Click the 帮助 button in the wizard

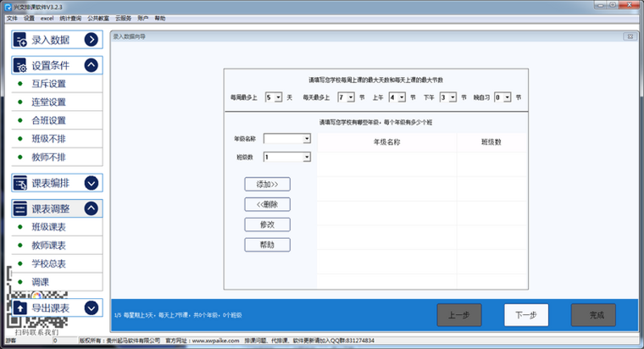[268, 245]
